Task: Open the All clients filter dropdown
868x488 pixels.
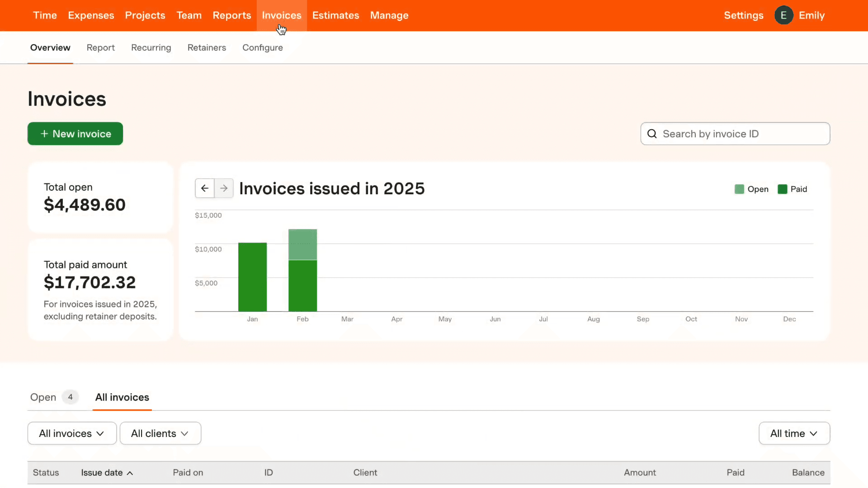Action: (160, 433)
